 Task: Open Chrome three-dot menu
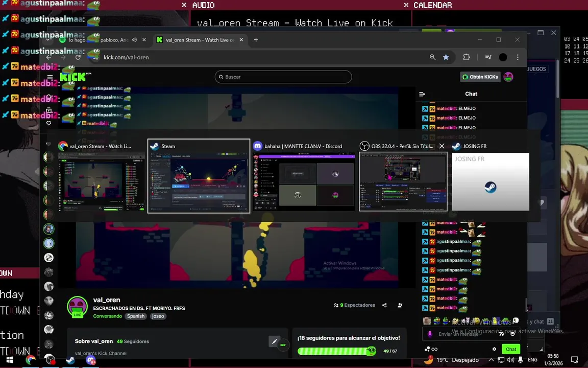click(x=518, y=57)
